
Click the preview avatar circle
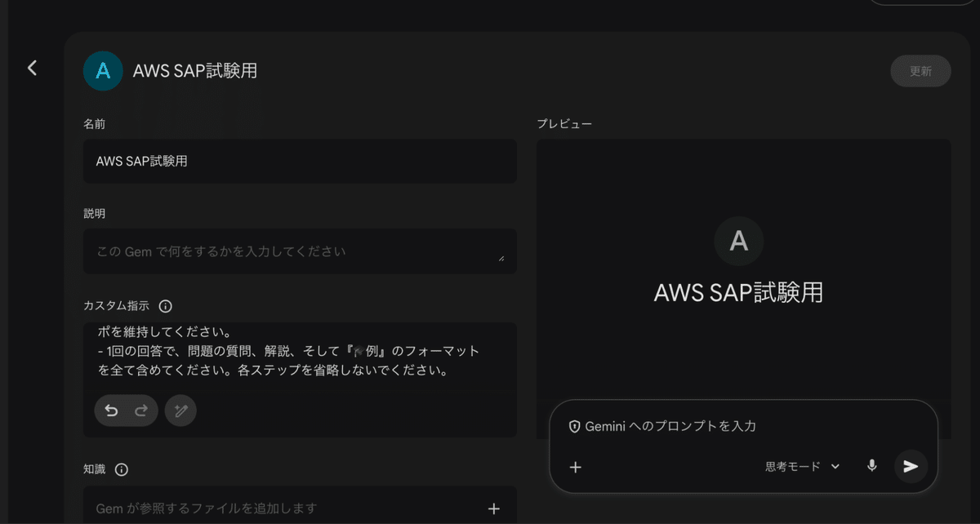[738, 241]
